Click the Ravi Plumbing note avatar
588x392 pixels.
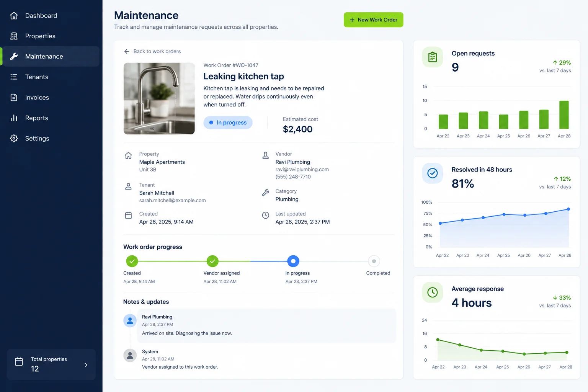[x=130, y=320]
